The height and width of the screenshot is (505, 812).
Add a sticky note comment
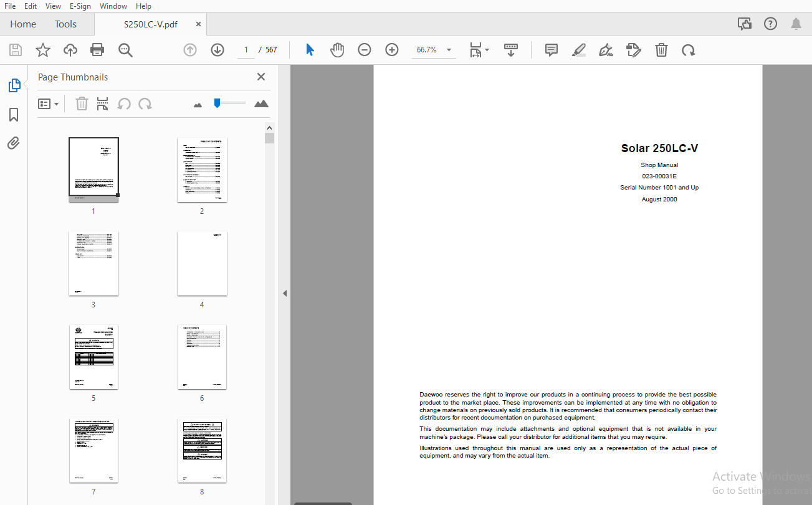[x=552, y=50]
